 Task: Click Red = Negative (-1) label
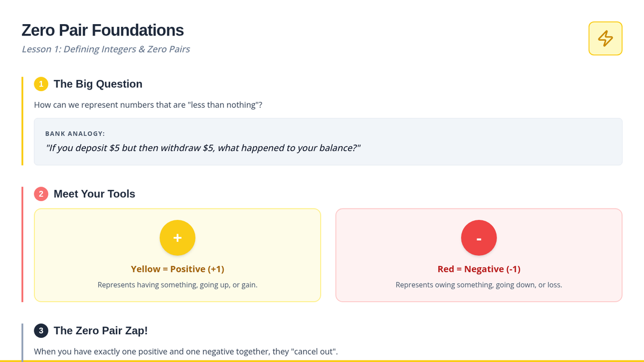(x=479, y=269)
